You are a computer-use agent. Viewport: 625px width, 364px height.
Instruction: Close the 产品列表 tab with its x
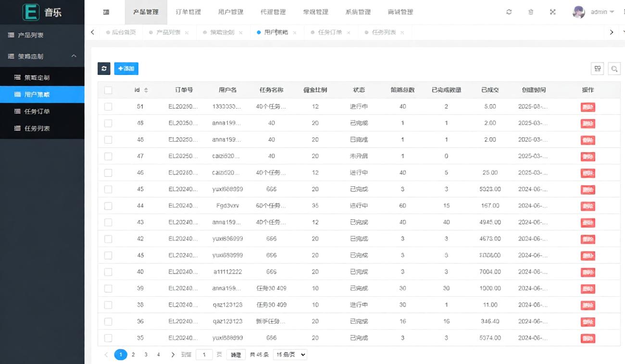(187, 33)
